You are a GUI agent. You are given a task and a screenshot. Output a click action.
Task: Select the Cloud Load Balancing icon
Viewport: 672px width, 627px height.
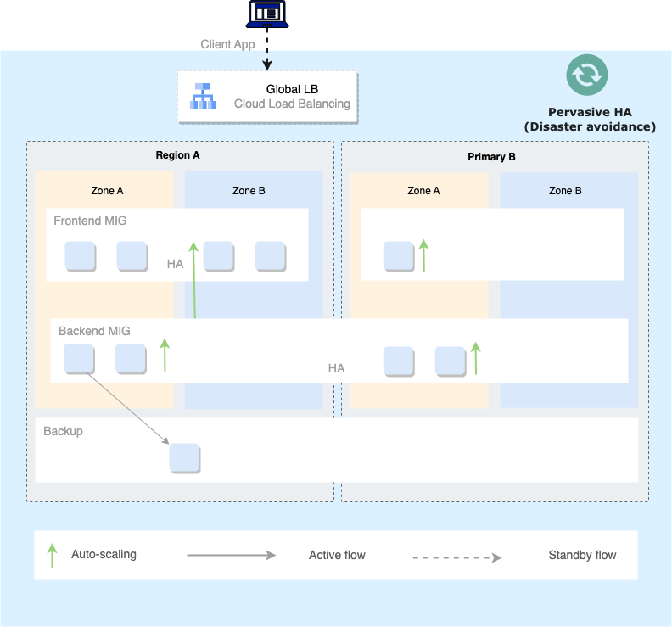click(203, 96)
